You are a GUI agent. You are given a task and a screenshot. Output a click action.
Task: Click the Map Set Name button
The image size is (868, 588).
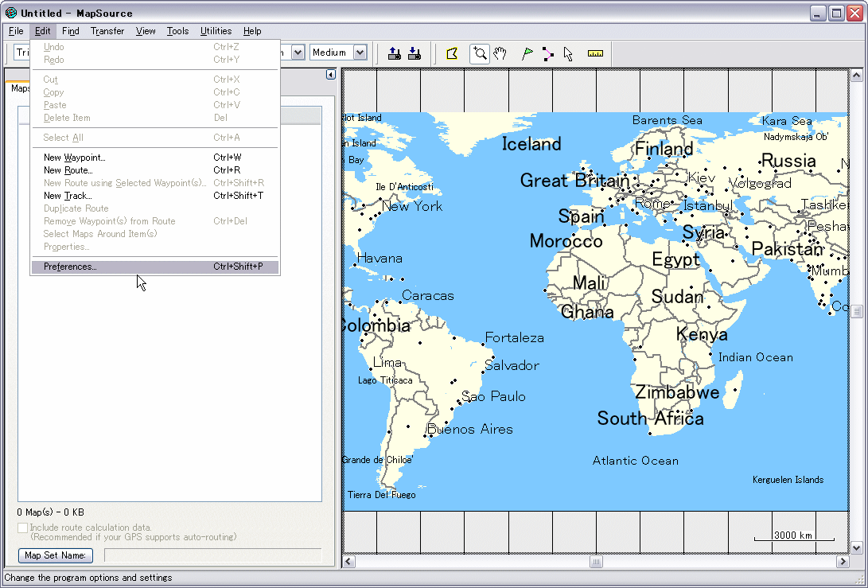pyautogui.click(x=56, y=555)
